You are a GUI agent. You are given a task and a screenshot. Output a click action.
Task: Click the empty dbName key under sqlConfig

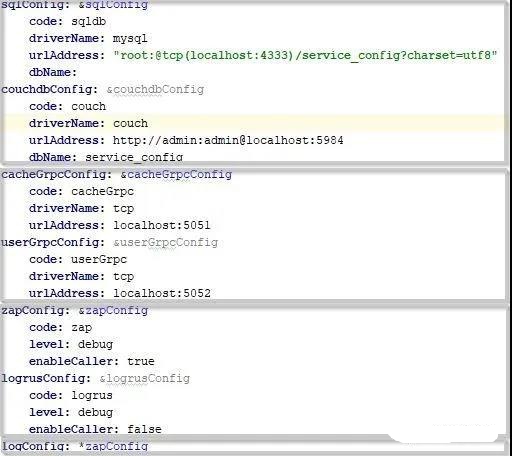point(53,73)
